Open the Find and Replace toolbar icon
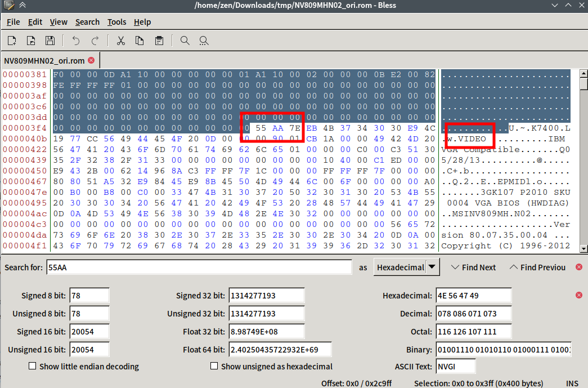Screen dimensions: 588x388 (204, 41)
